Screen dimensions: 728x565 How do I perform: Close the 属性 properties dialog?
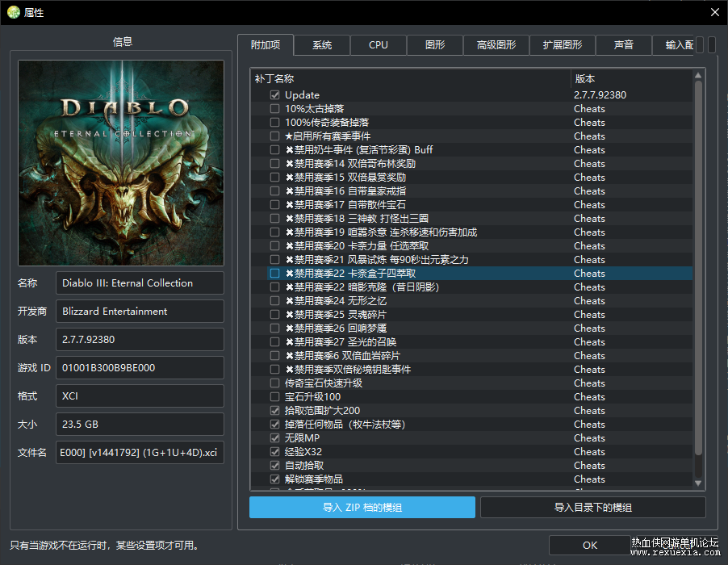pyautogui.click(x=715, y=12)
